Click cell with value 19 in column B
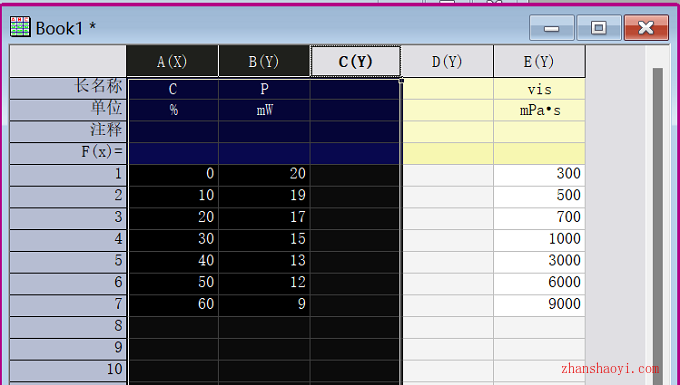This screenshot has width=680, height=385. click(x=264, y=197)
